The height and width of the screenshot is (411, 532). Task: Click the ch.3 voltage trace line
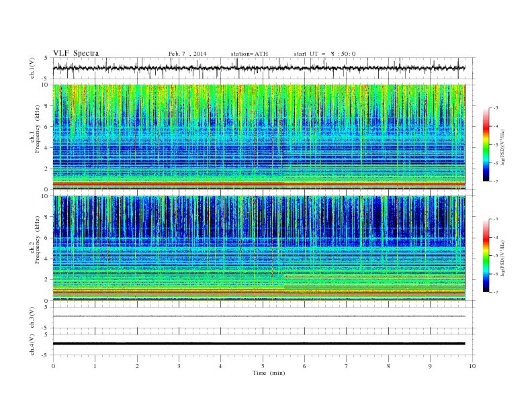tap(259, 316)
